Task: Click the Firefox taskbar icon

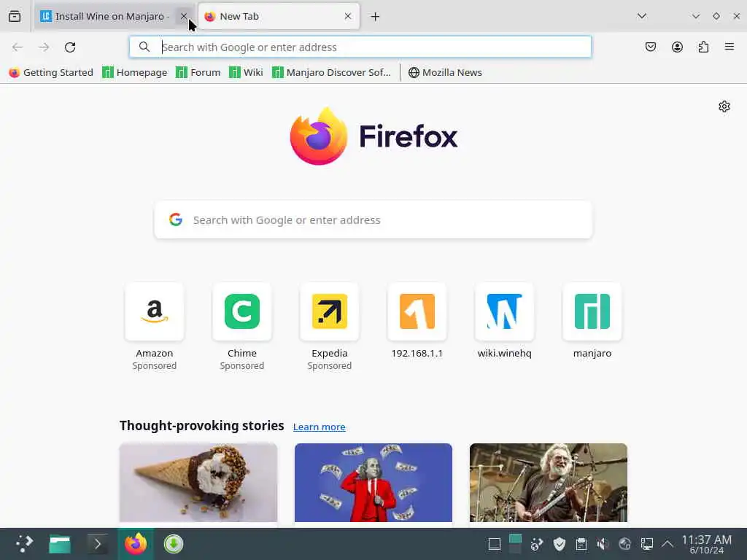Action: point(136,544)
